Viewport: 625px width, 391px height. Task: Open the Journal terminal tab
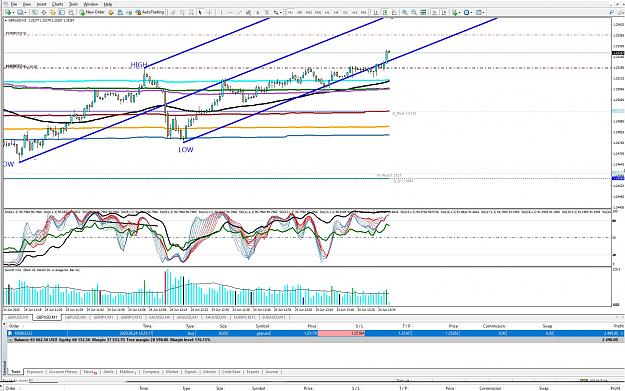coord(271,371)
